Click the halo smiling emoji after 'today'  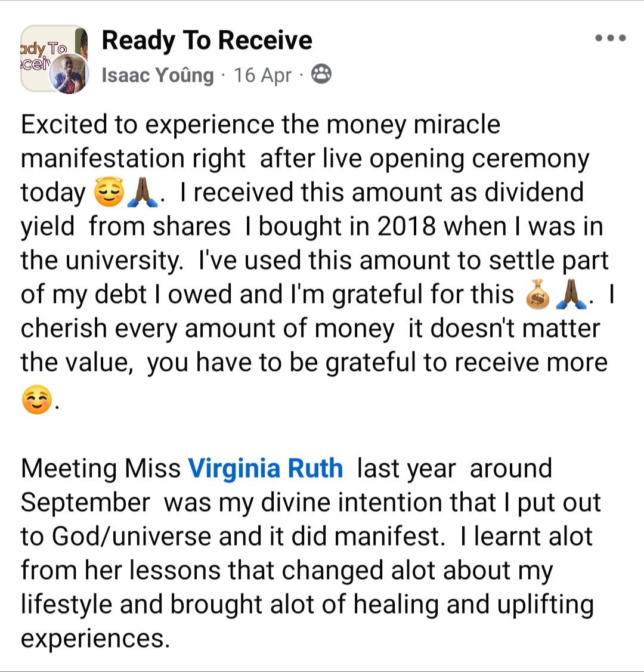click(109, 192)
